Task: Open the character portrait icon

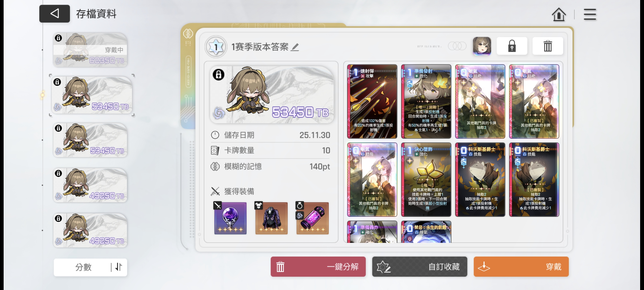Action: [x=482, y=46]
